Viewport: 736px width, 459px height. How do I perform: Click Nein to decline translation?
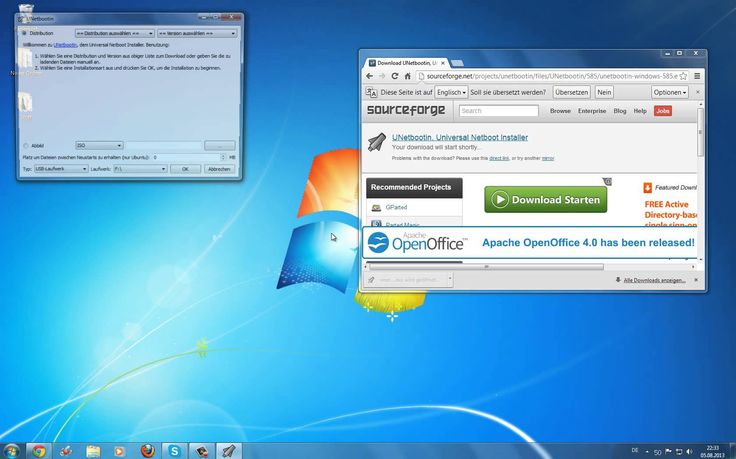tap(604, 92)
